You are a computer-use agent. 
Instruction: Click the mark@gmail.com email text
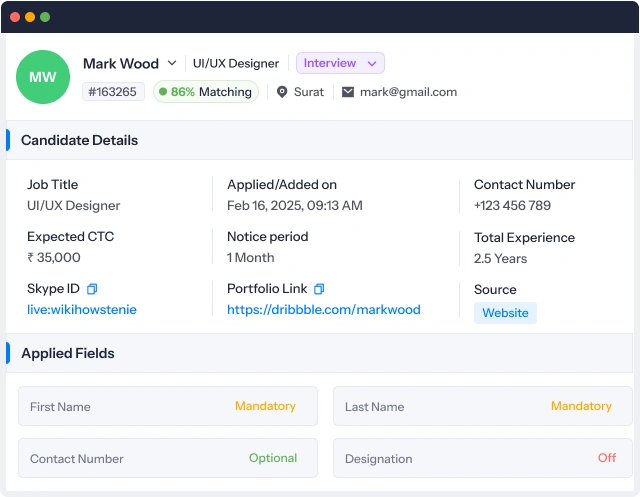point(408,92)
